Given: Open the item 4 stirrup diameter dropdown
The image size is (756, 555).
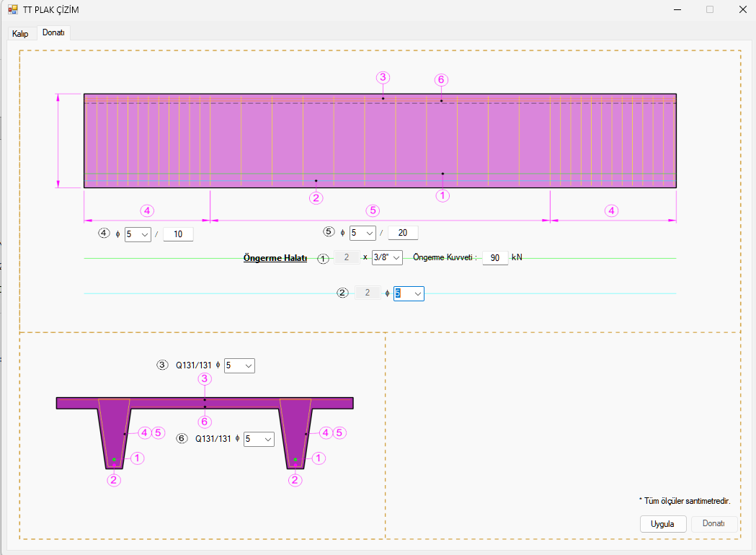Looking at the screenshot, I should [138, 234].
